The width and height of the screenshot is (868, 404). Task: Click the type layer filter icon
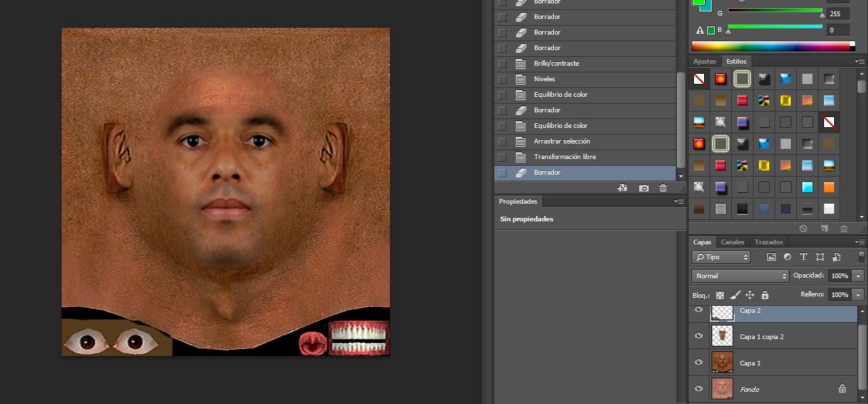coord(804,257)
